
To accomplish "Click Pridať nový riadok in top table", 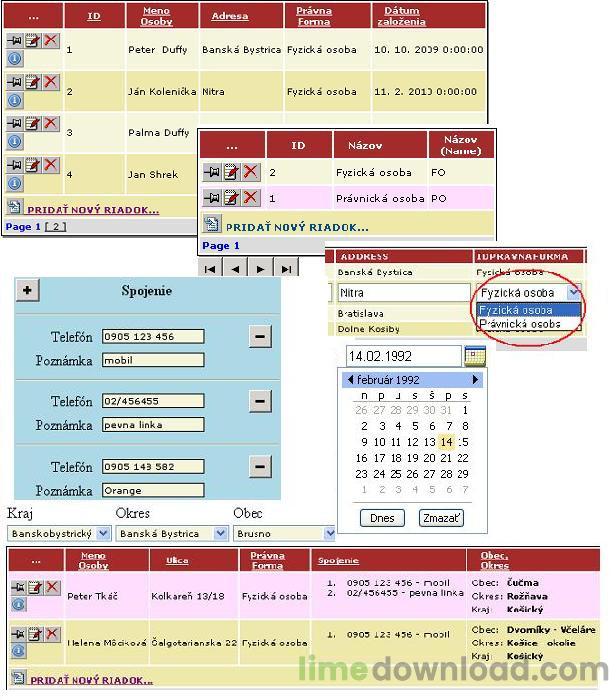I will point(93,210).
